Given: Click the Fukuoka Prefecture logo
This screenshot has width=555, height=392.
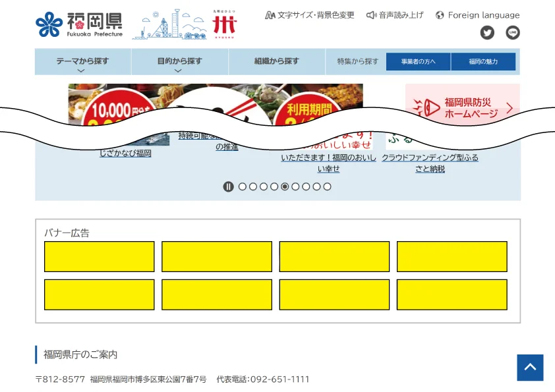Looking at the screenshot, I should [x=79, y=24].
